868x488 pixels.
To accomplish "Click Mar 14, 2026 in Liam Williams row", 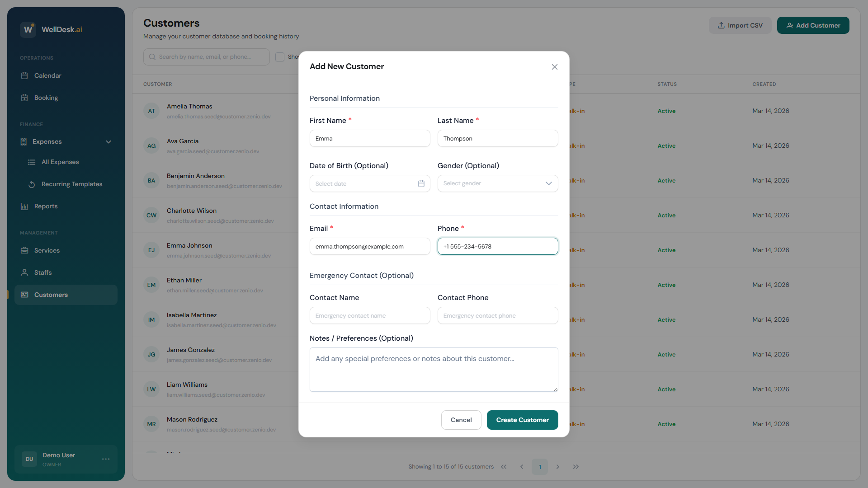I will tap(771, 389).
